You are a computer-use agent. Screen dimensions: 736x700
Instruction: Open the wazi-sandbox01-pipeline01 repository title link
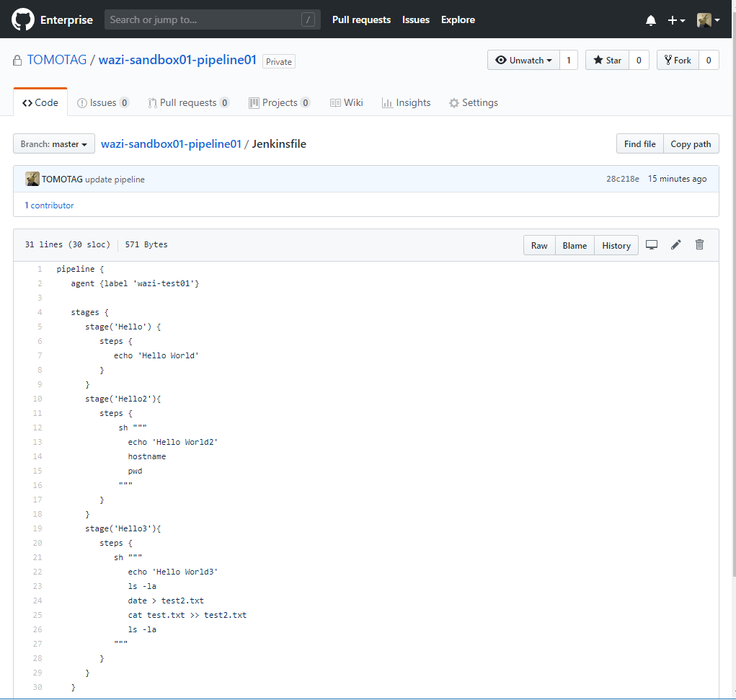pyautogui.click(x=177, y=60)
